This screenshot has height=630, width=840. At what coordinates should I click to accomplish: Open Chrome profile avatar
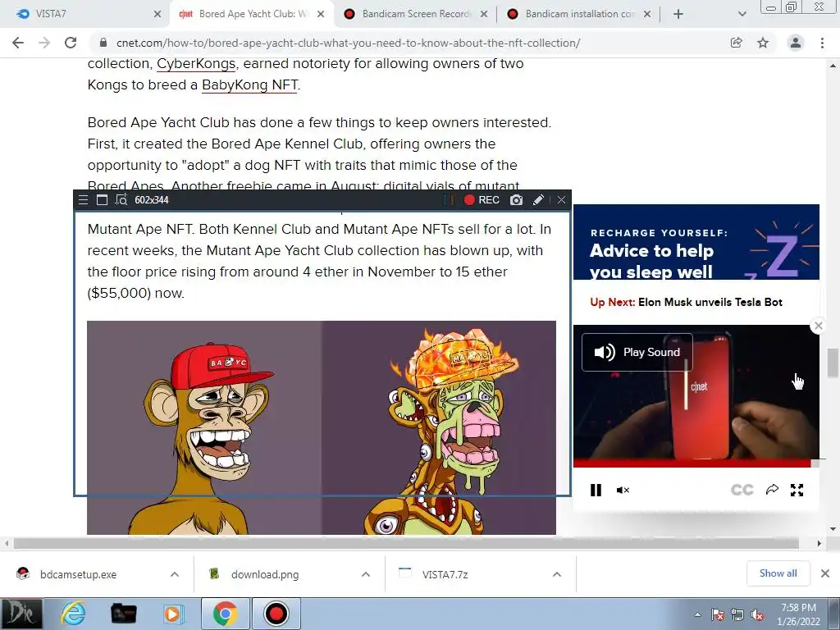pyautogui.click(x=796, y=43)
